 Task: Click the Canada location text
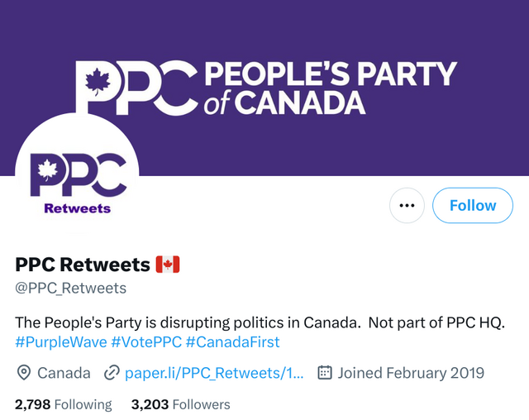64,373
